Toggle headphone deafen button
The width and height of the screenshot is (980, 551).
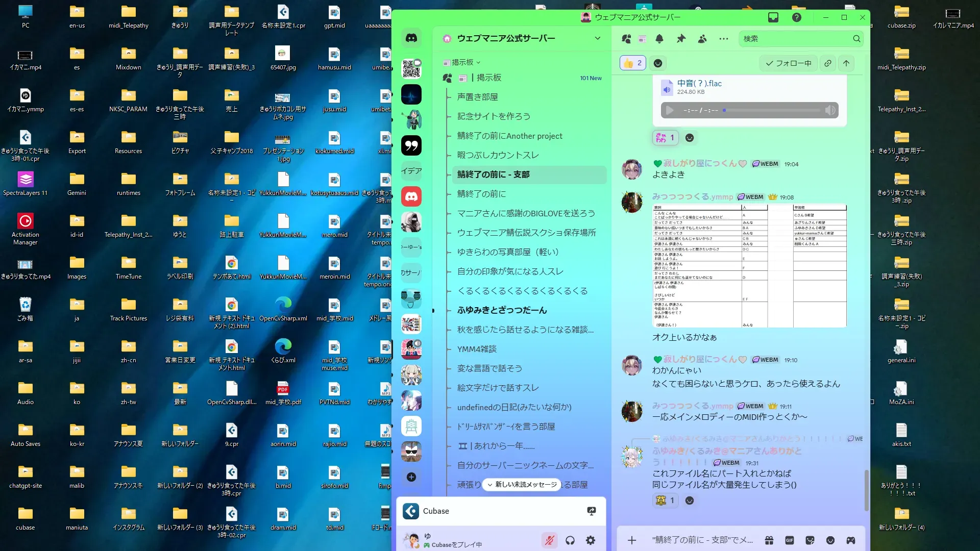[570, 540]
